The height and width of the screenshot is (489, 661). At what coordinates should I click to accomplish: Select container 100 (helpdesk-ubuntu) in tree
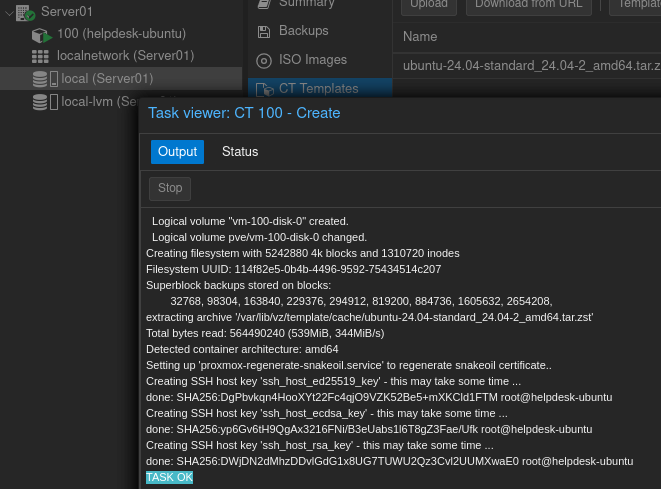coord(121,34)
